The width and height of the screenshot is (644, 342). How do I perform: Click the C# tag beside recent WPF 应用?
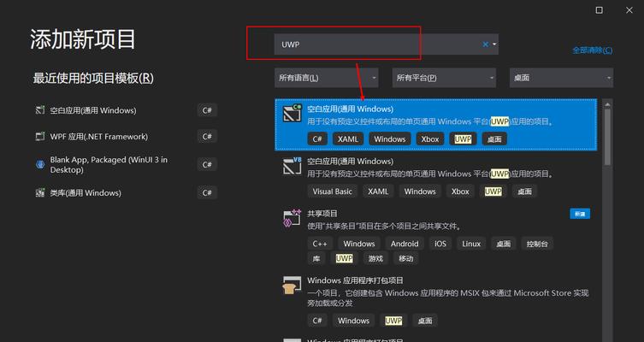(x=207, y=136)
